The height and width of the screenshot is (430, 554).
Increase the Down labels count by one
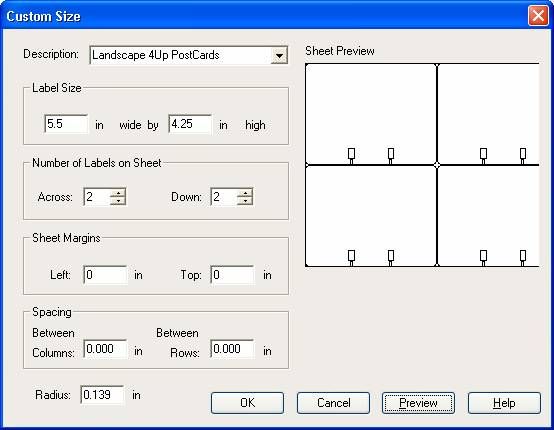tap(245, 193)
